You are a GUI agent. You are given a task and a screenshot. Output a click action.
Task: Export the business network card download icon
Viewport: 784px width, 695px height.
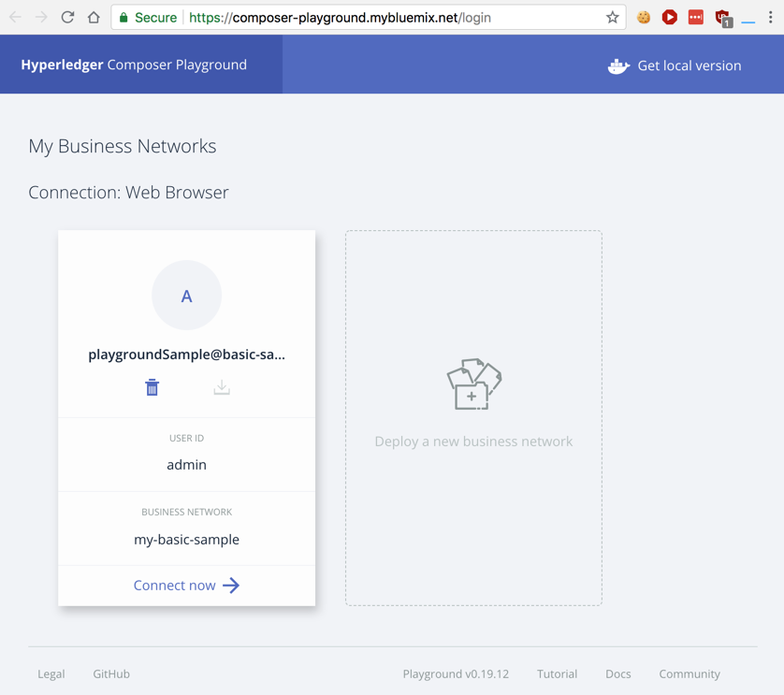[222, 387]
